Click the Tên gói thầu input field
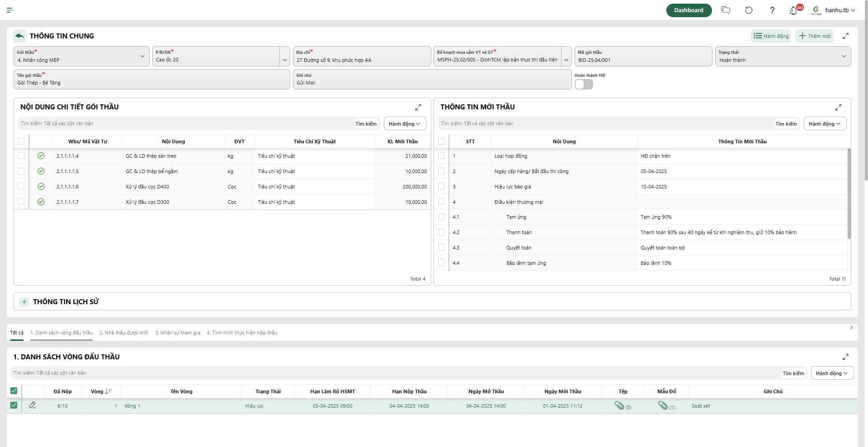The width and height of the screenshot is (868, 447). (152, 79)
